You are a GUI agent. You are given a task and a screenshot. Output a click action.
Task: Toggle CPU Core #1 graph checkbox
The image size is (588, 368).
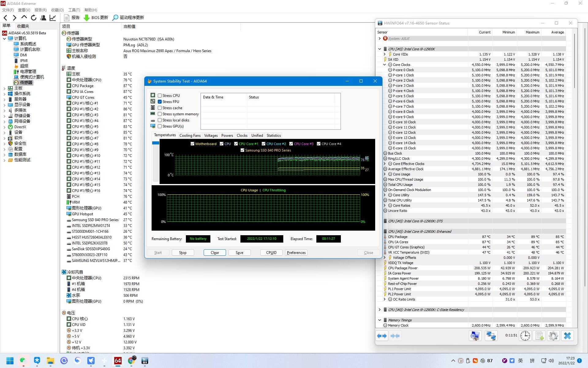[236, 144]
